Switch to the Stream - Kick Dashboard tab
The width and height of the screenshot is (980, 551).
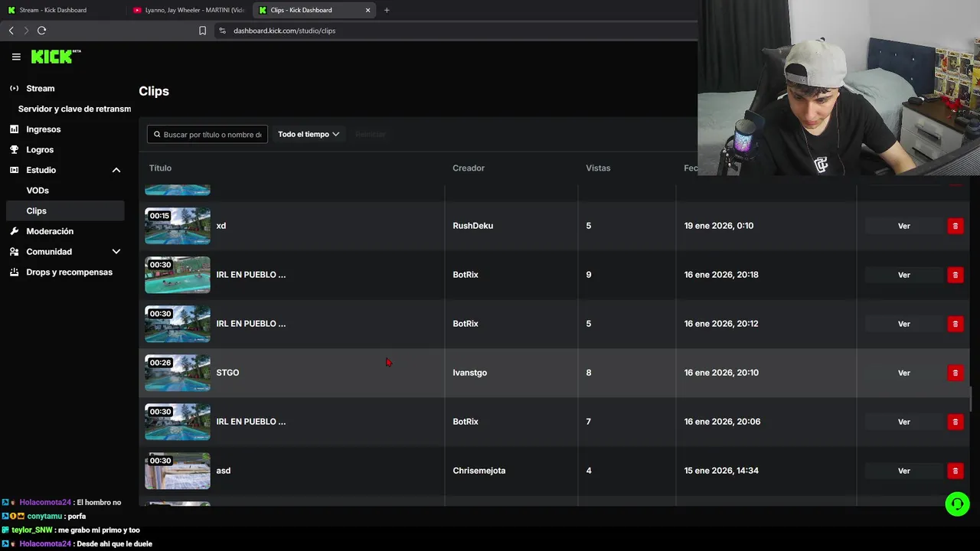click(x=53, y=10)
